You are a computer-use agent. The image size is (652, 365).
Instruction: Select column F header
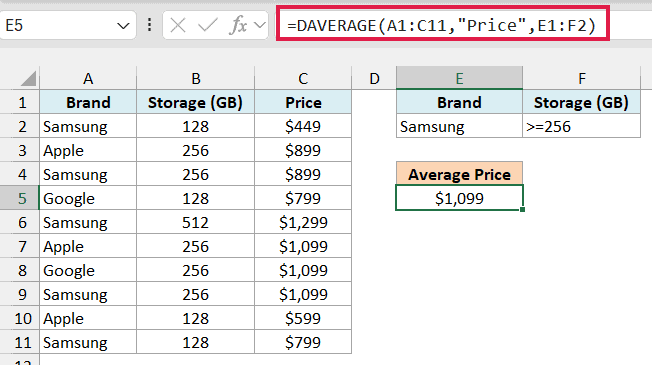click(x=581, y=78)
